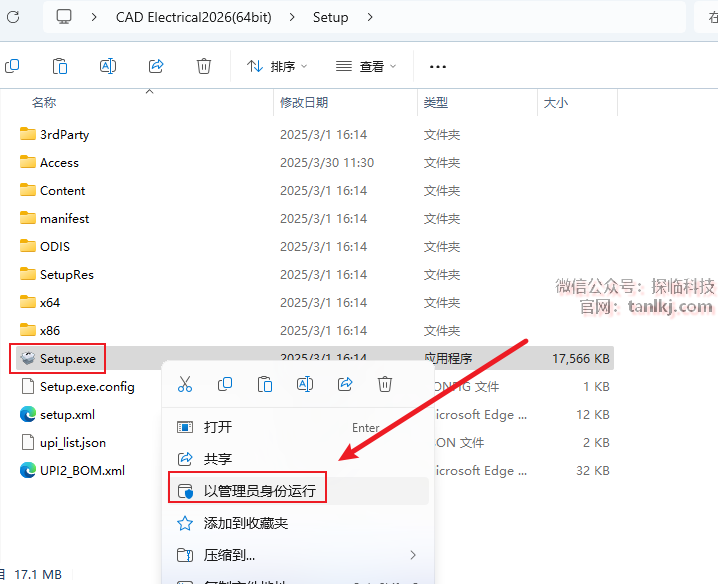Click the SetupRes folder icon
The width and height of the screenshot is (718, 584).
27,274
